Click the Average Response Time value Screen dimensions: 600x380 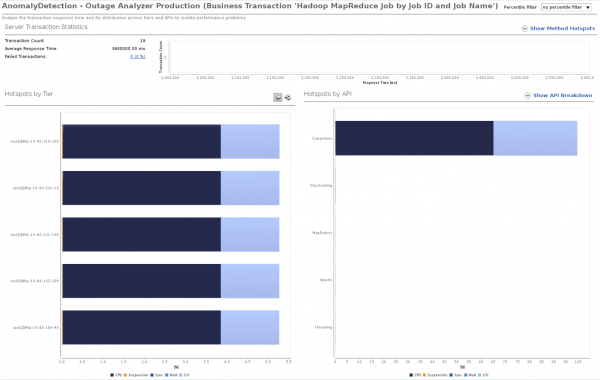(129, 49)
